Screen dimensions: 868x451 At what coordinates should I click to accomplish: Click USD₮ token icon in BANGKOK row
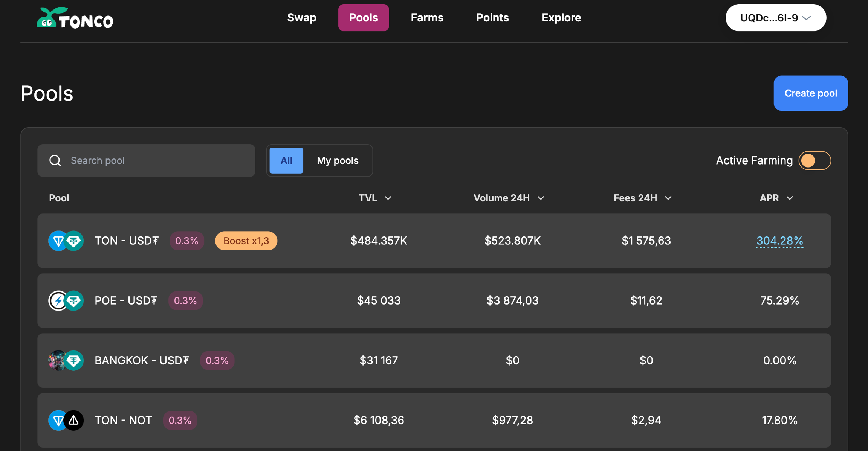click(74, 360)
